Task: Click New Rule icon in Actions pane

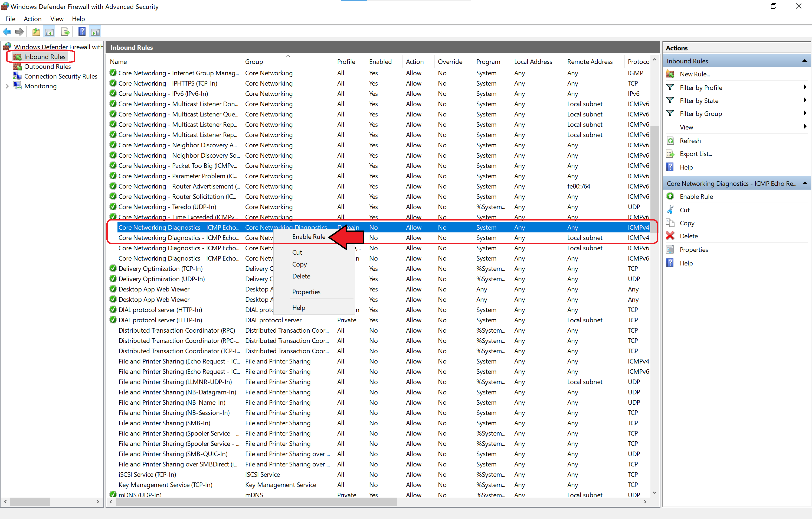Action: tap(670, 74)
